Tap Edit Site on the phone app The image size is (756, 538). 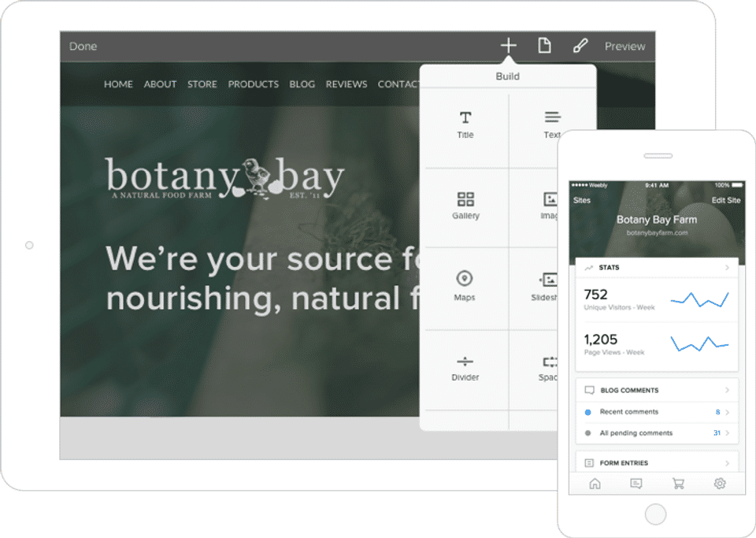click(x=725, y=200)
